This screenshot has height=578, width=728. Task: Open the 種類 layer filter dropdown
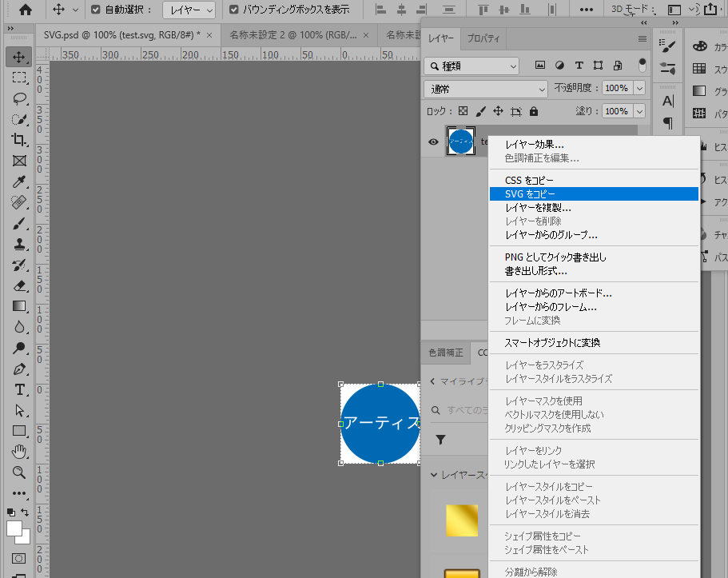471,66
